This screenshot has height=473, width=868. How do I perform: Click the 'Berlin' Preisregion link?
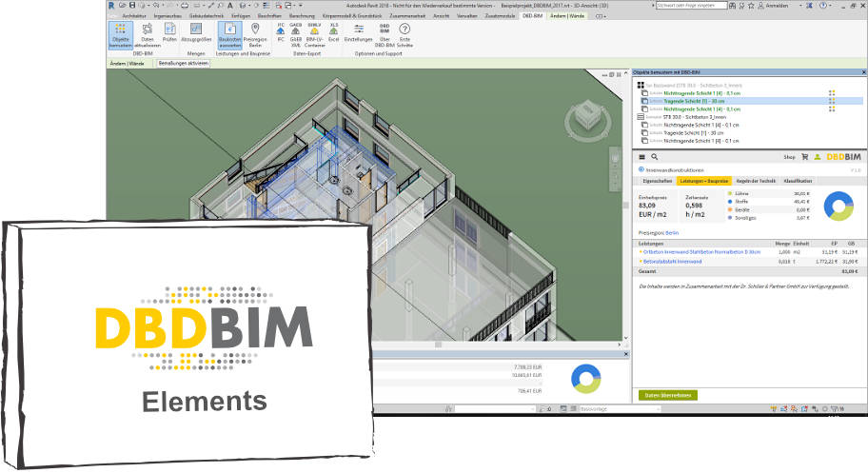pyautogui.click(x=672, y=233)
